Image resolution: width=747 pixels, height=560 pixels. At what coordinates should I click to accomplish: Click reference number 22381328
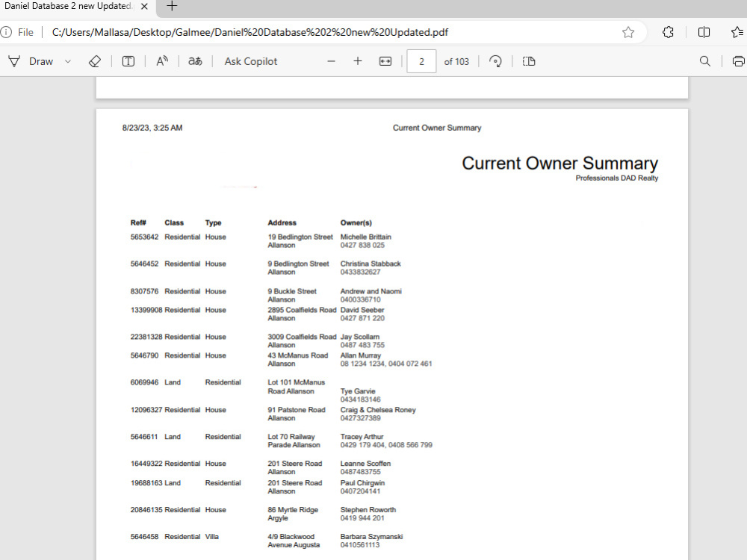(x=146, y=337)
